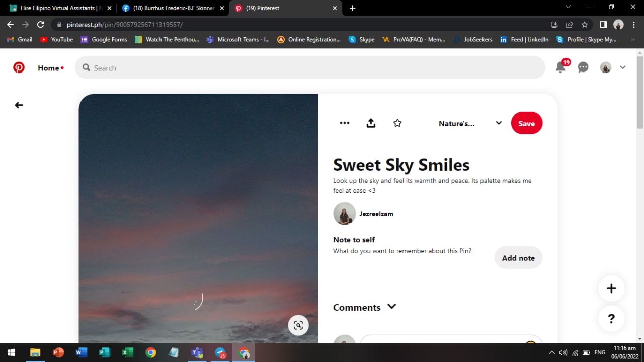
Task: Open File Explorer from taskbar
Action: (35, 352)
